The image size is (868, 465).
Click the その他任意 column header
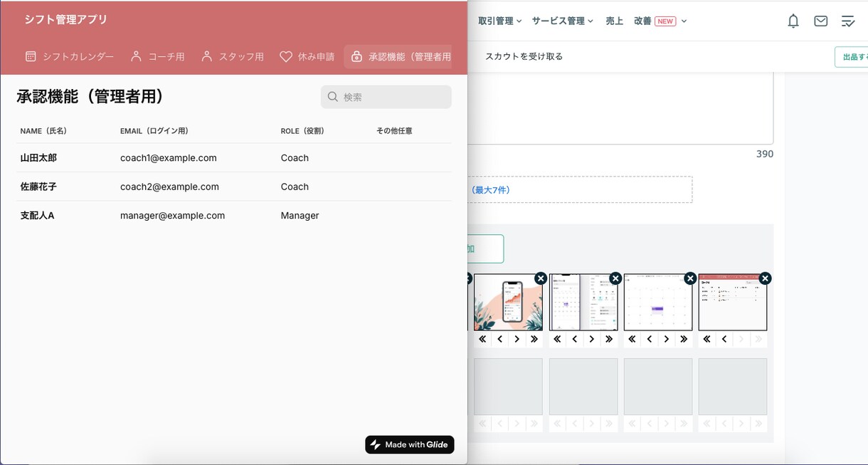pos(394,131)
